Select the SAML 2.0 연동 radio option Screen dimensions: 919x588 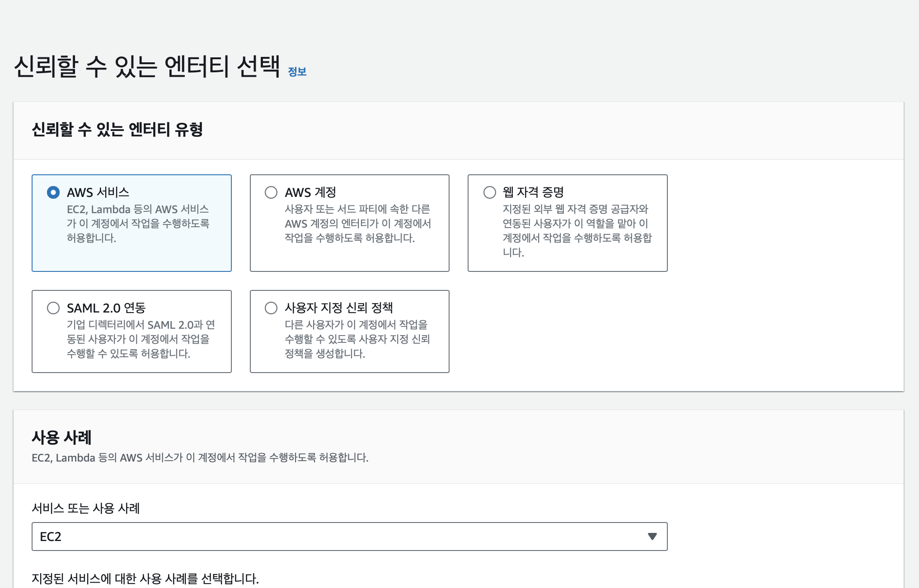click(53, 308)
